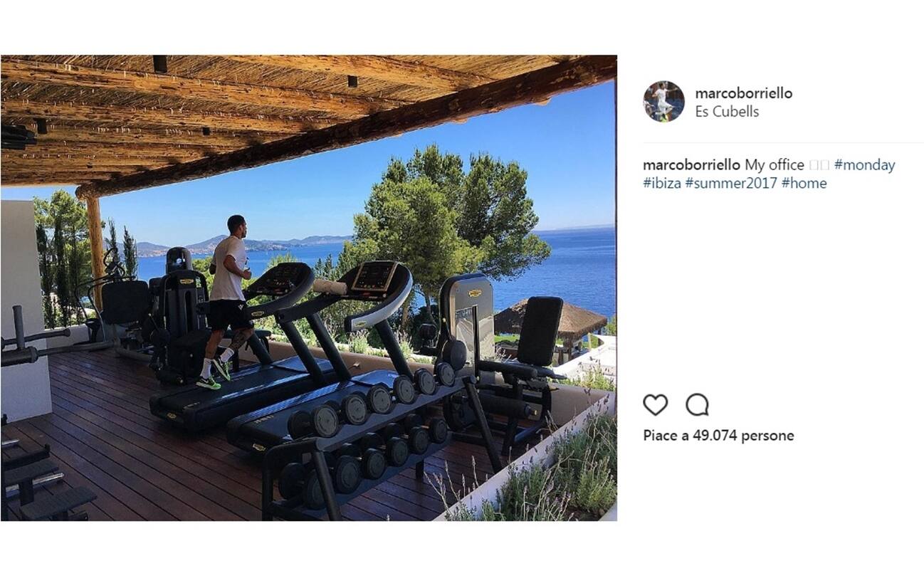
Task: Open the marcoborriello profile avatar picture
Action: tap(663, 101)
